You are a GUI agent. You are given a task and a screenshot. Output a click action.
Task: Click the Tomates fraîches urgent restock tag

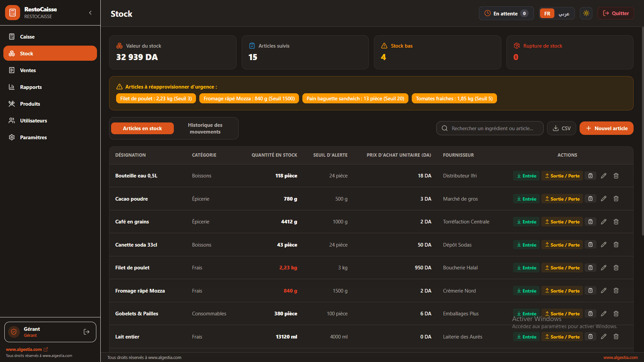(454, 98)
